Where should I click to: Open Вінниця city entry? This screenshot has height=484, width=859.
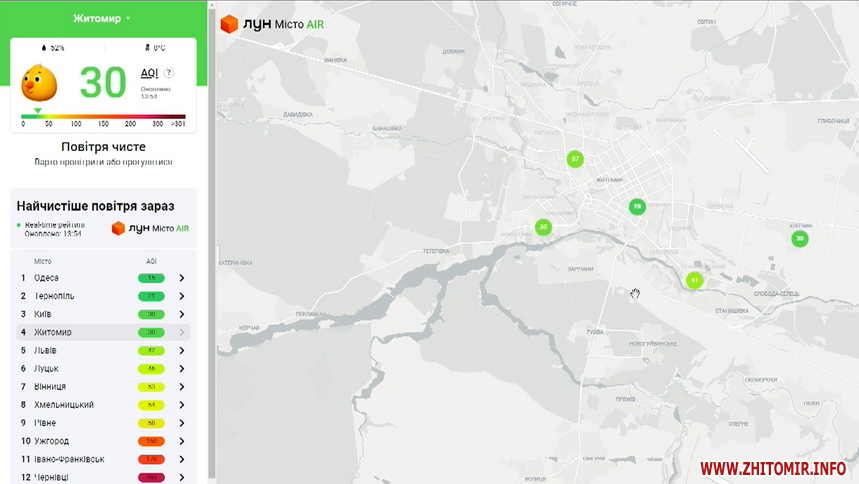50,387
